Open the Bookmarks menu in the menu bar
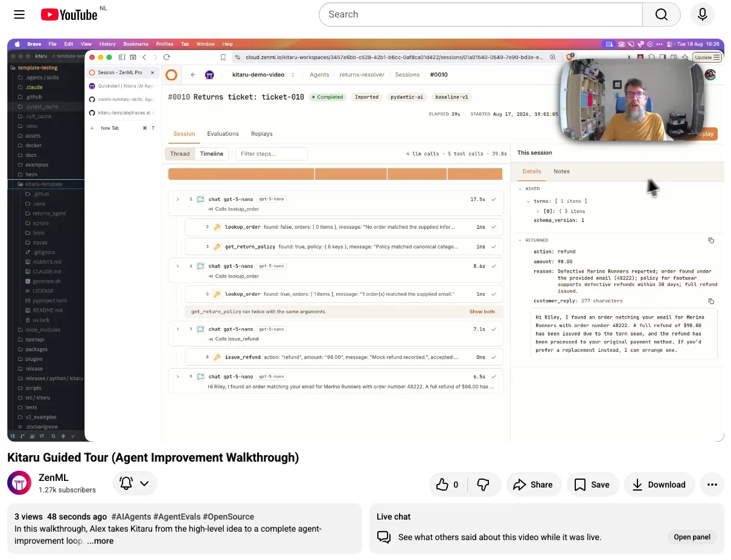This screenshot has width=731, height=560. 136,44
